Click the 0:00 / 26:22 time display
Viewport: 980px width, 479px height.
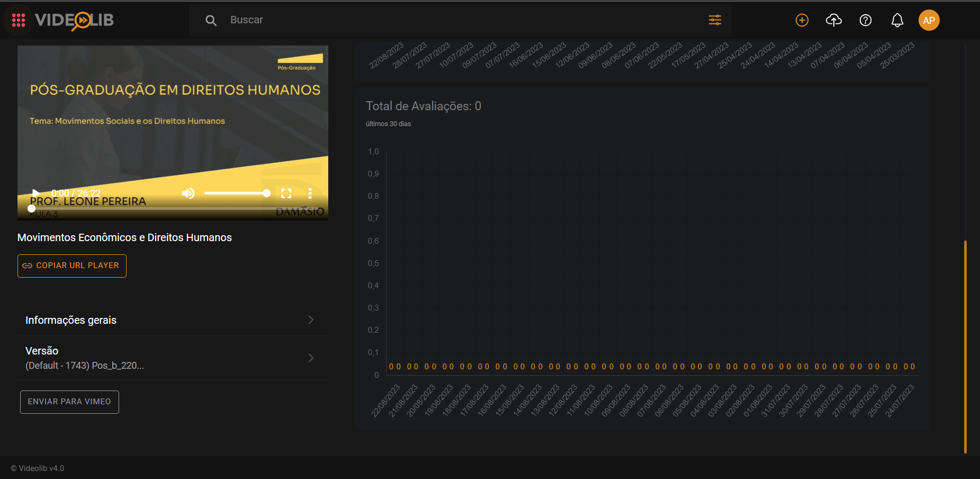(76, 193)
